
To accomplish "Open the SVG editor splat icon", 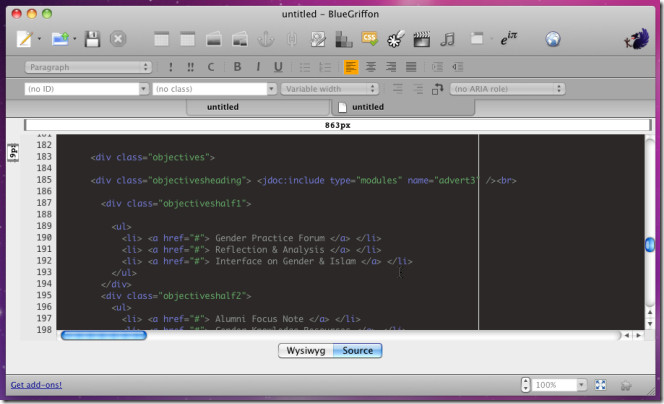I will point(396,39).
